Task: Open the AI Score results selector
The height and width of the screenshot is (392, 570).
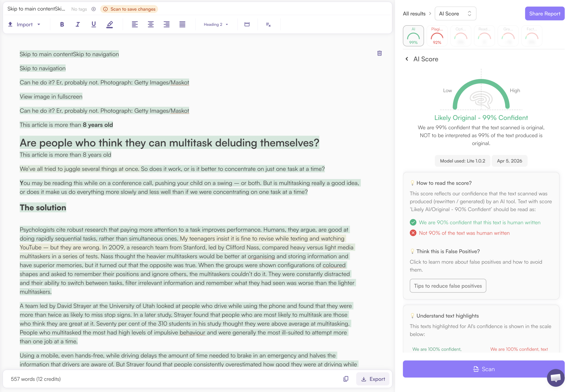Action: [455, 14]
